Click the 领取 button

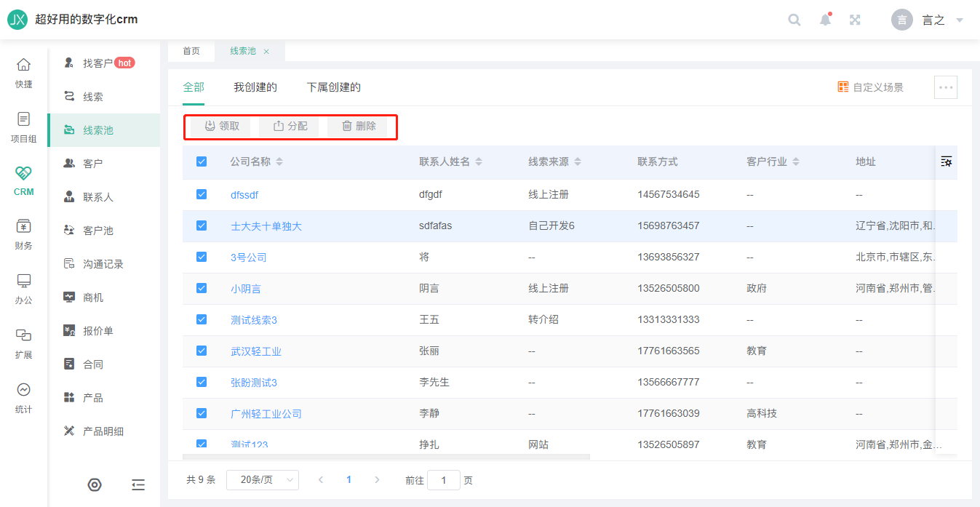(221, 126)
